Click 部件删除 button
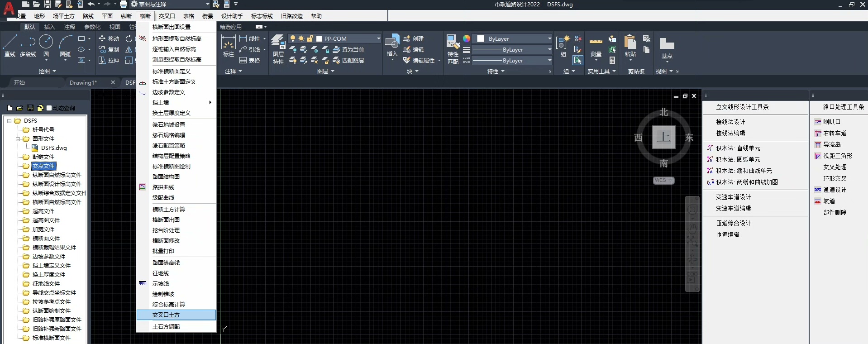 tap(835, 212)
